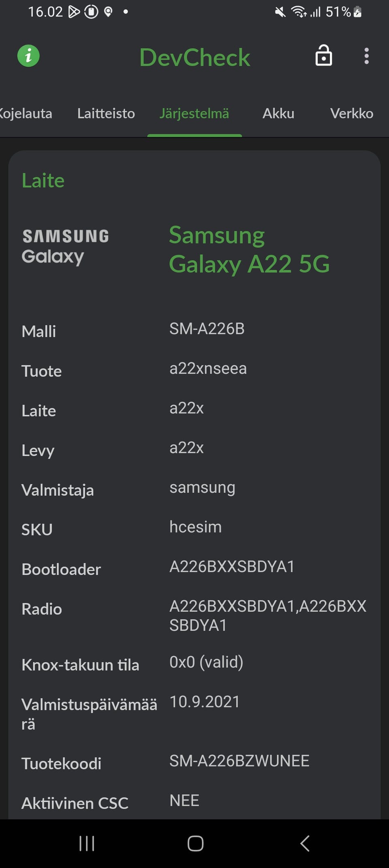Tap the Laite section heading
The height and width of the screenshot is (868, 389).
click(x=43, y=180)
